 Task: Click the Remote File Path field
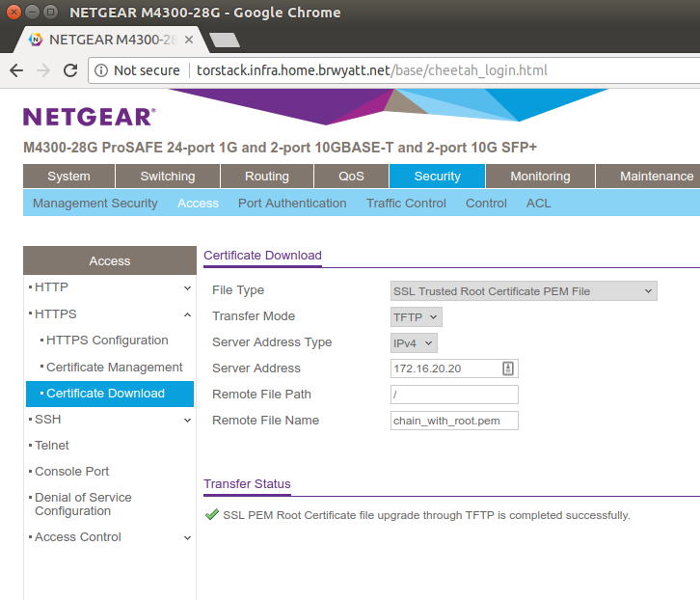coord(454,395)
